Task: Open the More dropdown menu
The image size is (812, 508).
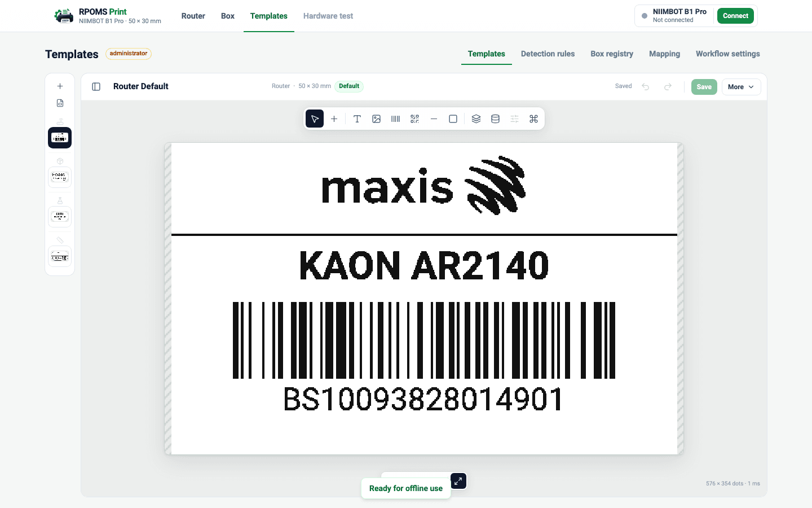Action: coord(741,87)
